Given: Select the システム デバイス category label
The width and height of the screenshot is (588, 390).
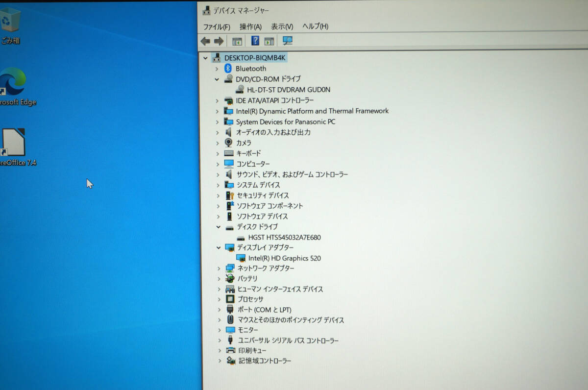Looking at the screenshot, I should pyautogui.click(x=258, y=185).
